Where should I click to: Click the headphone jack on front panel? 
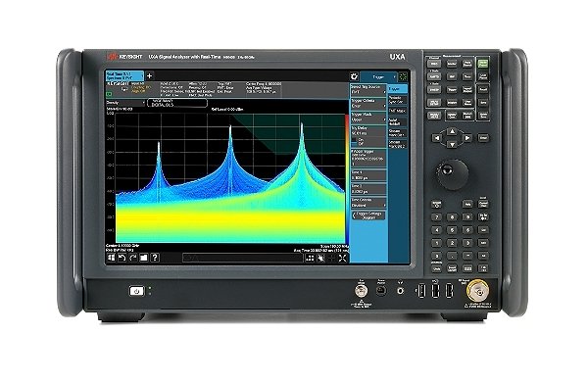point(401,291)
